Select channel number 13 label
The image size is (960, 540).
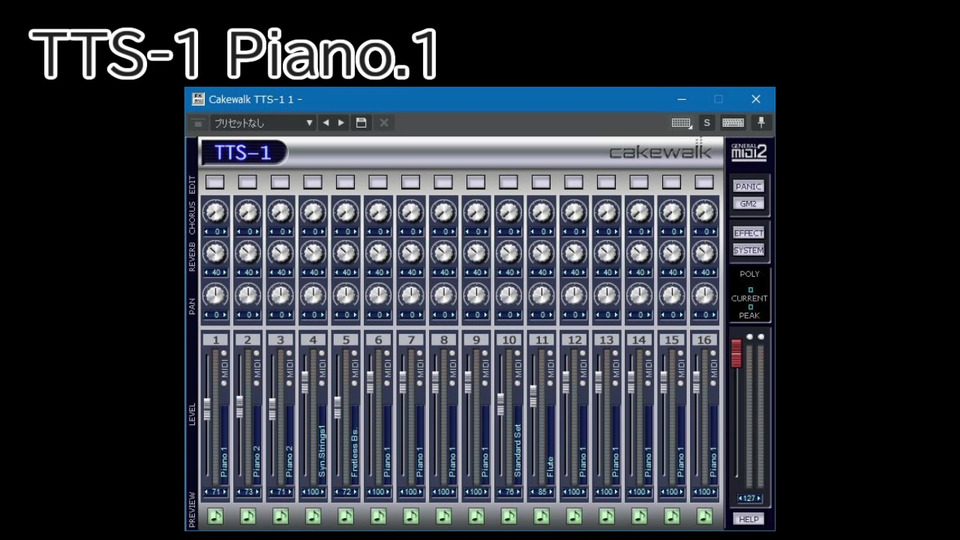coord(607,340)
